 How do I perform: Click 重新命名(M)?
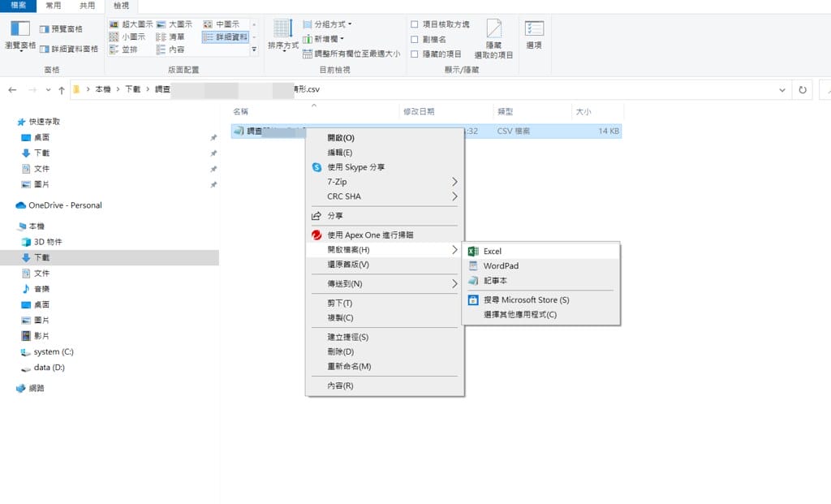click(385, 367)
